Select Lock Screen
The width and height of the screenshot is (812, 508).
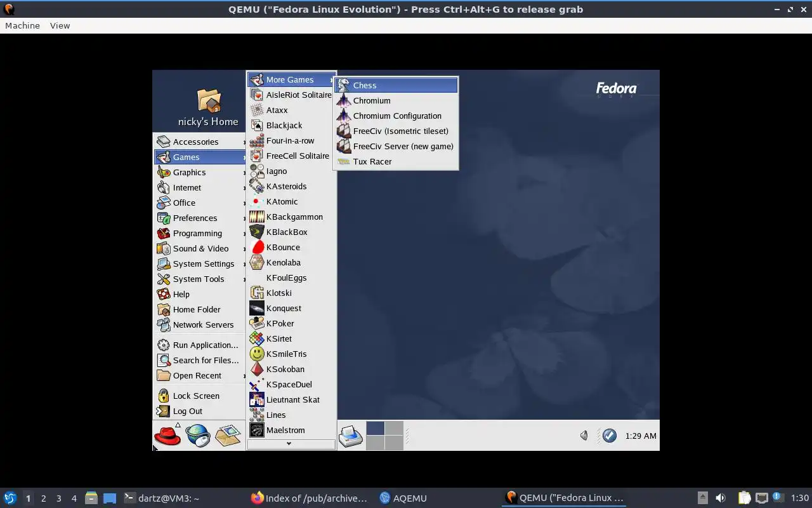200,396
